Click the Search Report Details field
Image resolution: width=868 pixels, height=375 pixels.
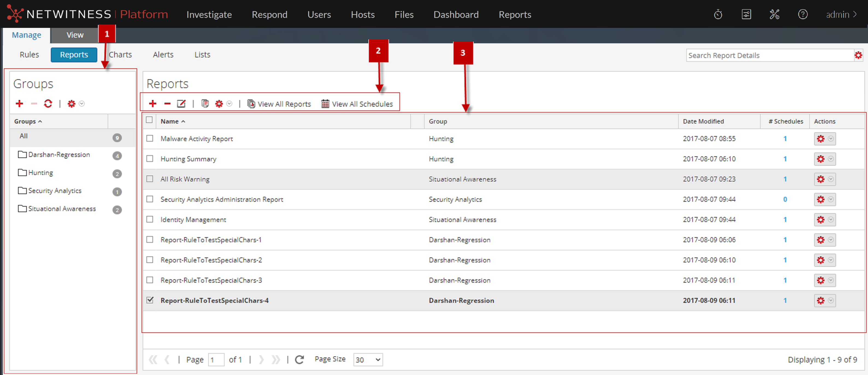769,55
